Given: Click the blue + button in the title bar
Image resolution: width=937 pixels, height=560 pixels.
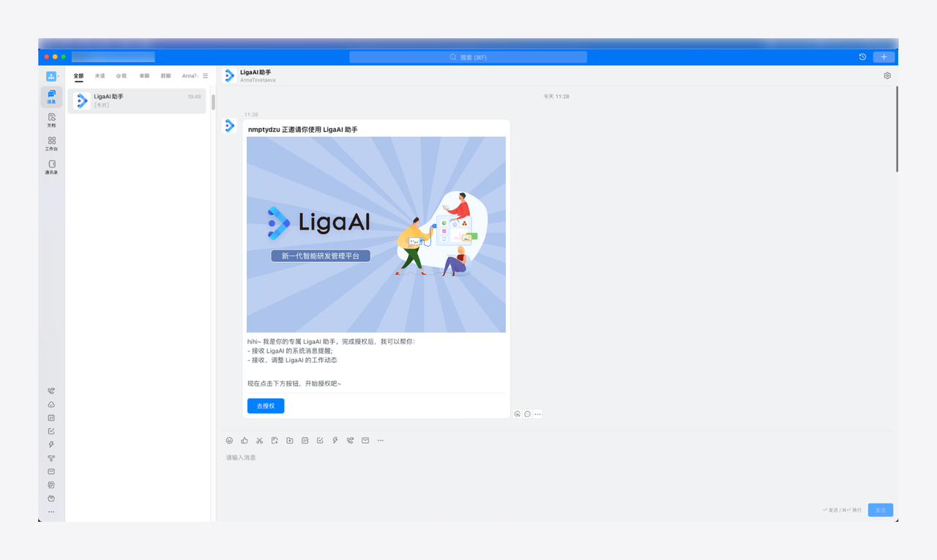Looking at the screenshot, I should [884, 56].
